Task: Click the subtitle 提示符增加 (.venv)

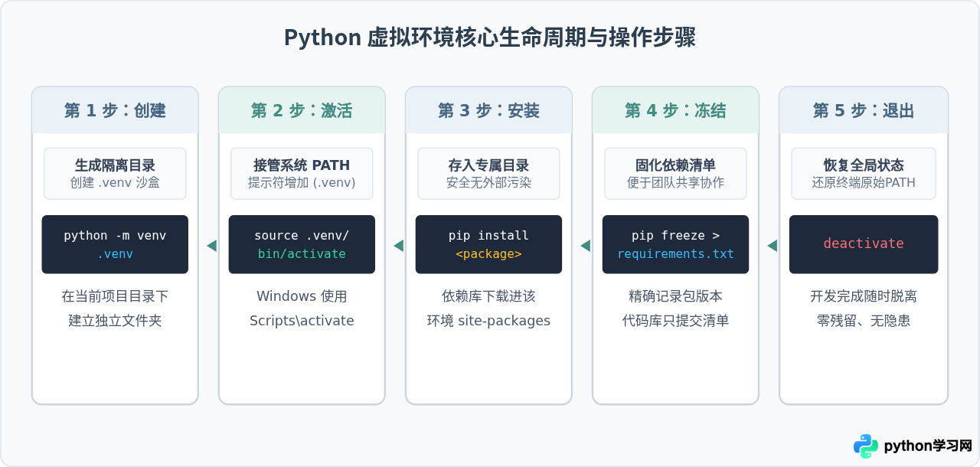Action: pos(302,183)
